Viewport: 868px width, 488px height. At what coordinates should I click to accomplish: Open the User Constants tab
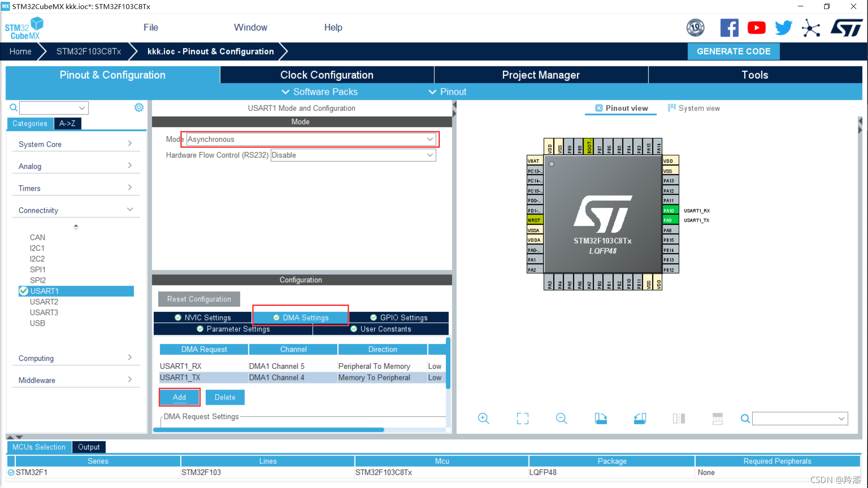point(381,329)
